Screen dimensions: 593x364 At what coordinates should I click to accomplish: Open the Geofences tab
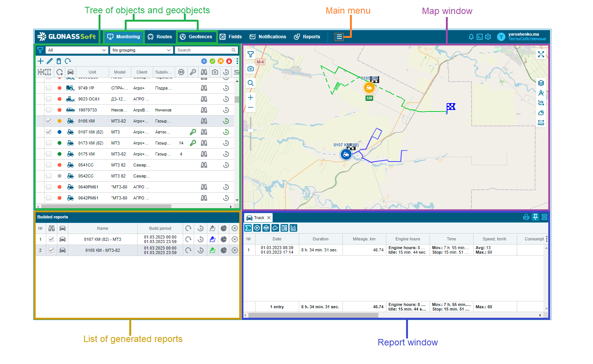click(x=196, y=37)
